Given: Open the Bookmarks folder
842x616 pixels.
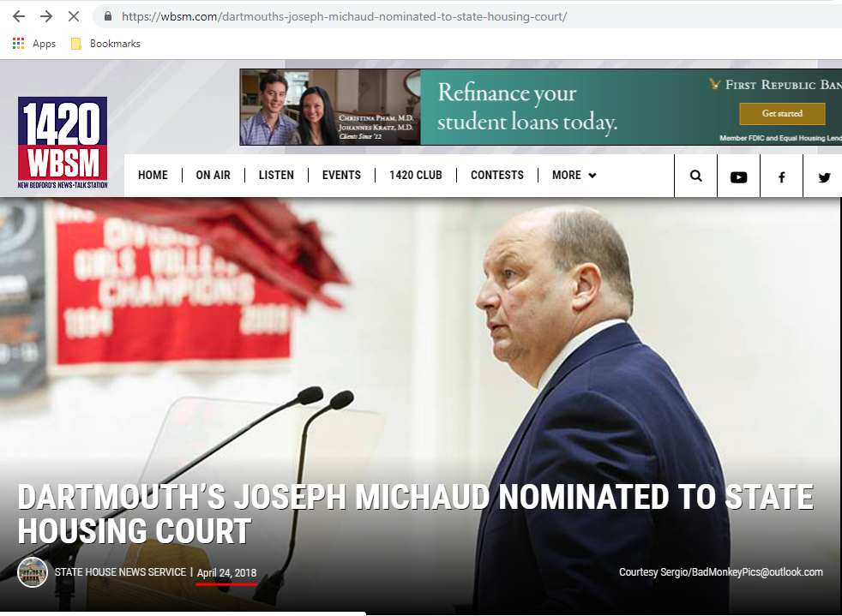Looking at the screenshot, I should point(105,44).
